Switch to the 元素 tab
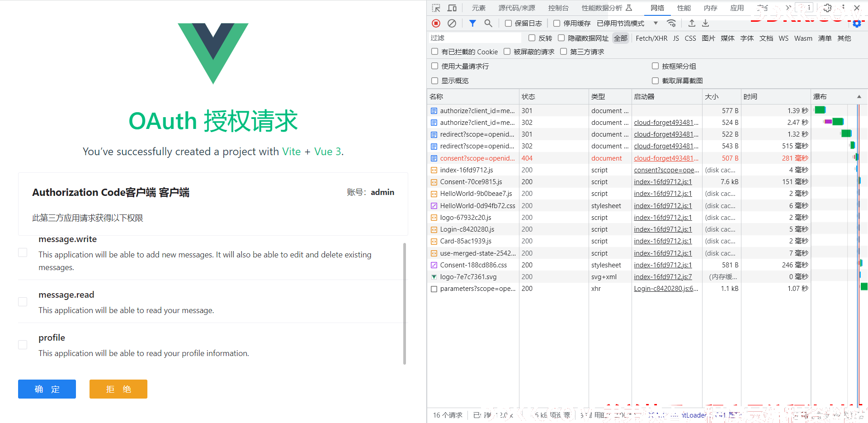This screenshot has width=868, height=423. (479, 8)
